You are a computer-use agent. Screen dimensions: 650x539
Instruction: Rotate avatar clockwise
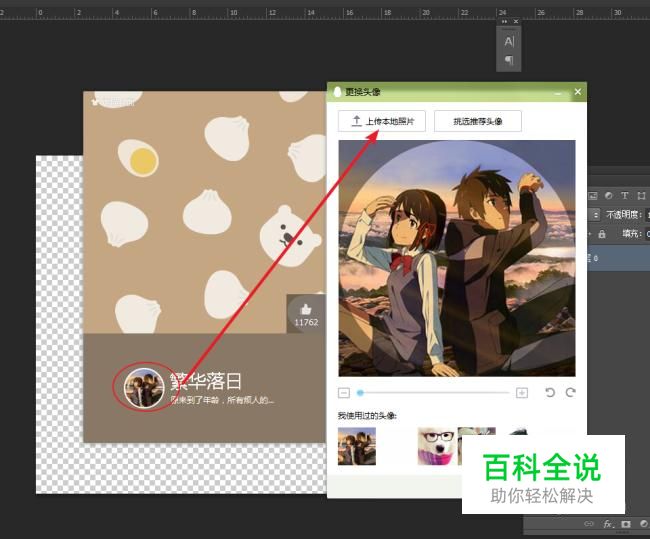pyautogui.click(x=571, y=392)
